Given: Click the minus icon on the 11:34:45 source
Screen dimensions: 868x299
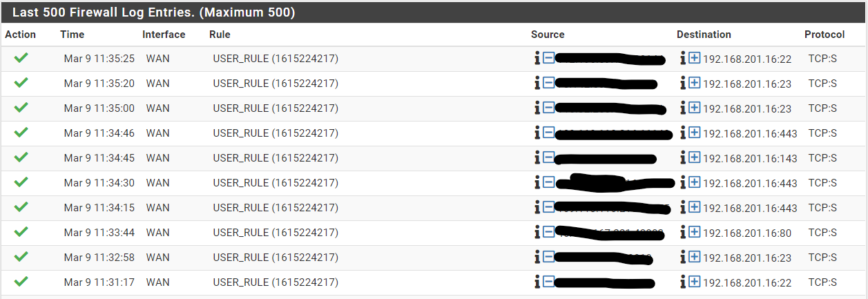Looking at the screenshot, I should pyautogui.click(x=548, y=157).
